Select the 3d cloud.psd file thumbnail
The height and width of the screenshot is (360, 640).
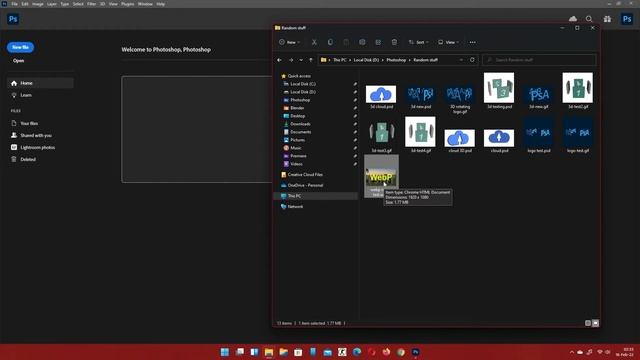(381, 94)
